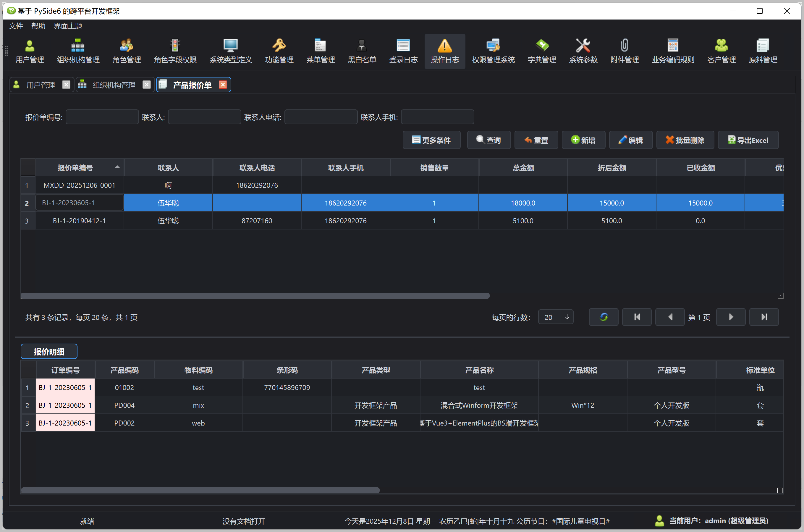Open the 用户管理 toolbar icon
Viewport: 804px width, 532px height.
click(x=30, y=51)
